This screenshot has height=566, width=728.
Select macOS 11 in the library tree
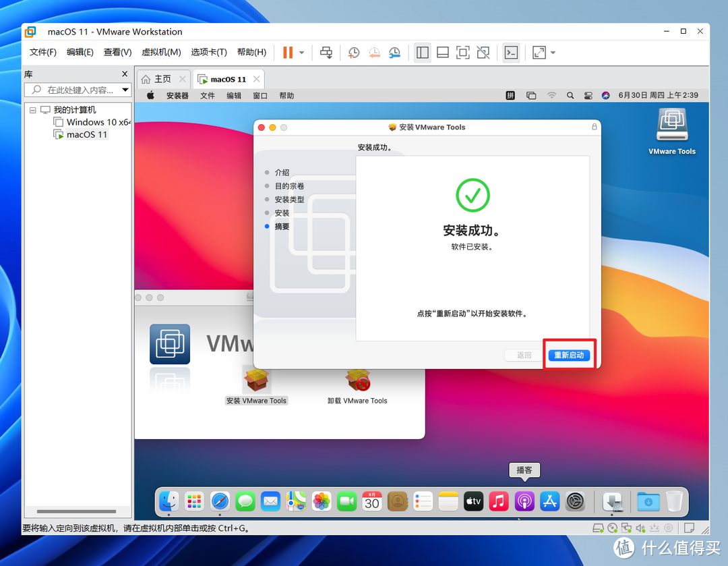pyautogui.click(x=82, y=135)
